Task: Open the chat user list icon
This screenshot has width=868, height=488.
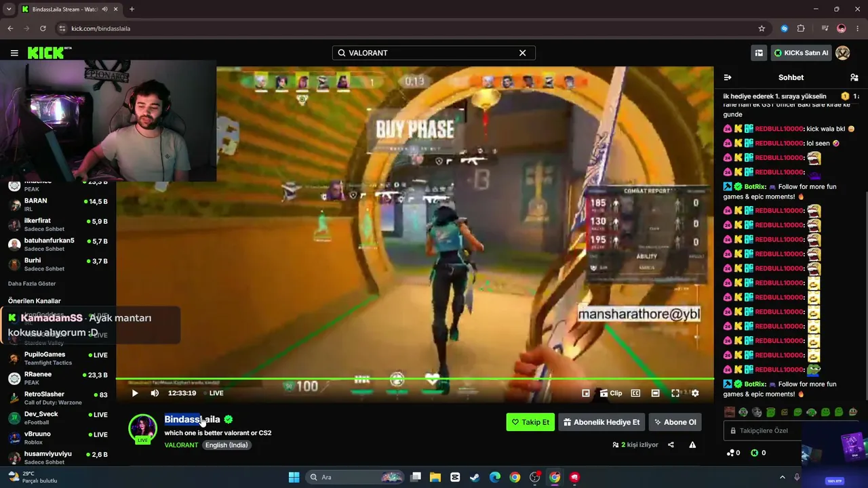Action: click(x=854, y=77)
